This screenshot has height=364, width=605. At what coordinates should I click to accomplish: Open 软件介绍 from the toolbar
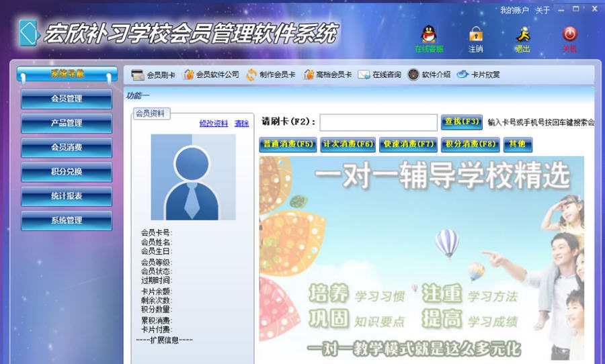(x=429, y=75)
